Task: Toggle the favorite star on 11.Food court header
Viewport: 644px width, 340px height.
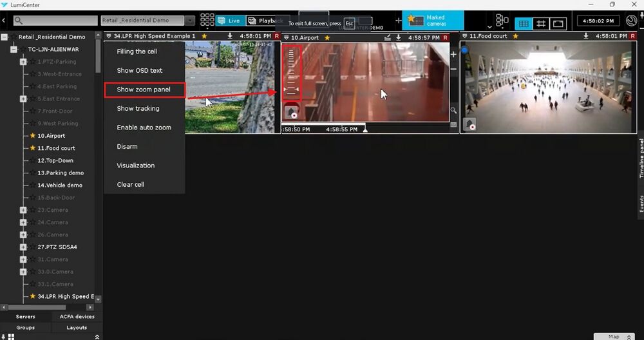Action: (515, 37)
